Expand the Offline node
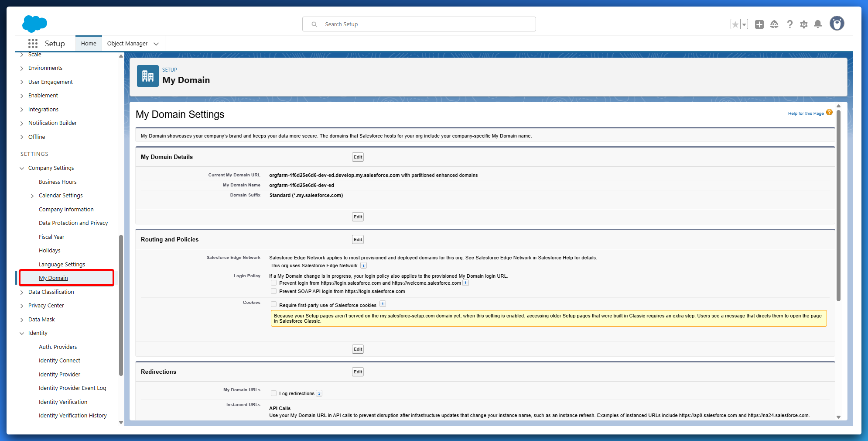Image resolution: width=868 pixels, height=441 pixels. 22,137
